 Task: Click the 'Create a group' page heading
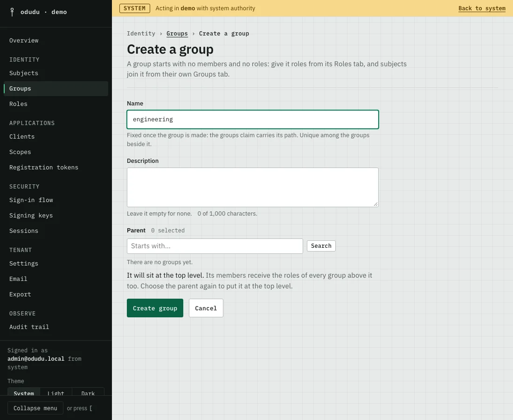click(170, 49)
